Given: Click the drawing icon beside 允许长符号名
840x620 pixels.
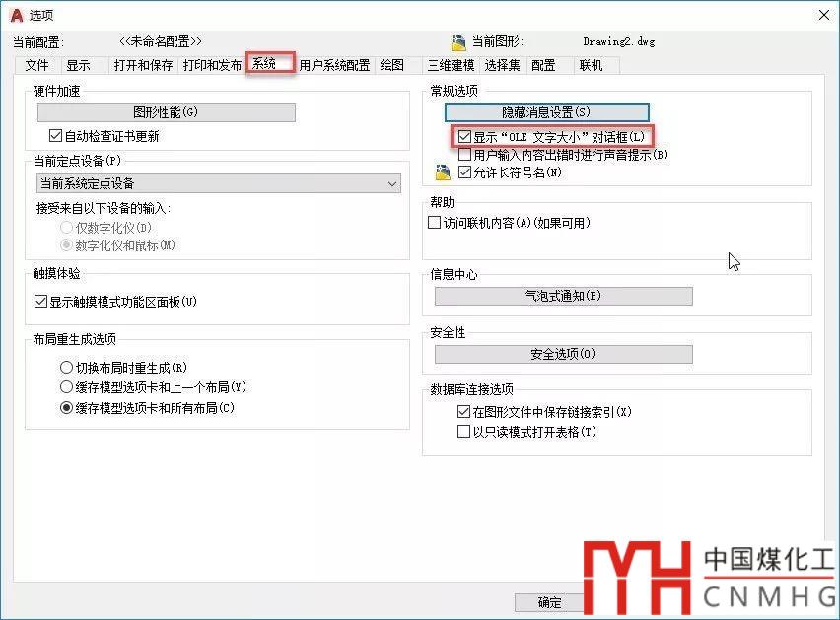Looking at the screenshot, I should [x=443, y=172].
